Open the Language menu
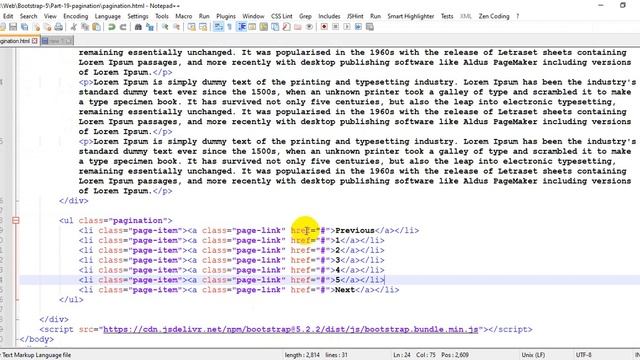The height and width of the screenshot is (360, 640). click(x=107, y=16)
